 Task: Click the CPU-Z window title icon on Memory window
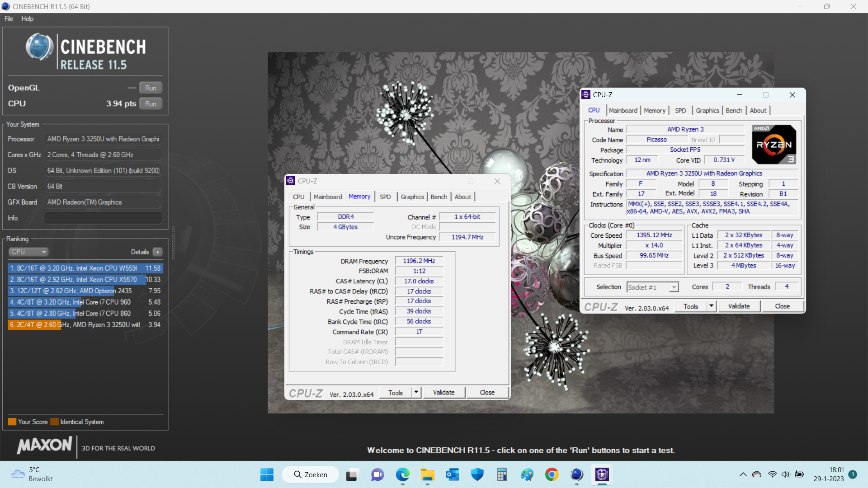point(291,181)
